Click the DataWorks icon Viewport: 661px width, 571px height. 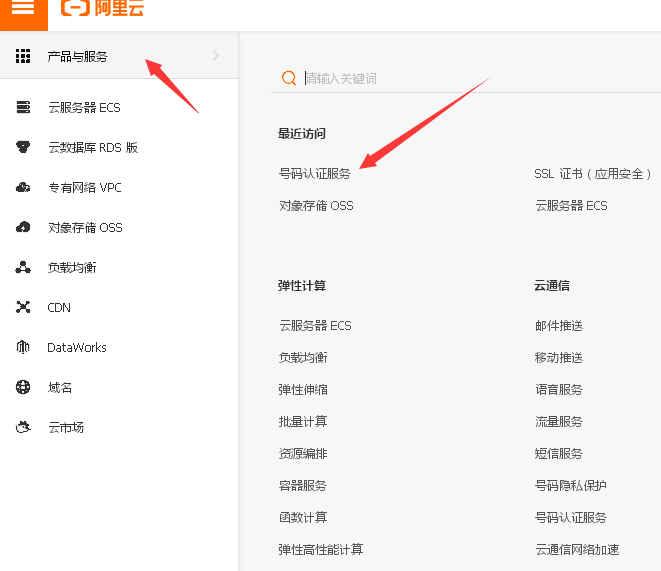[x=23, y=347]
